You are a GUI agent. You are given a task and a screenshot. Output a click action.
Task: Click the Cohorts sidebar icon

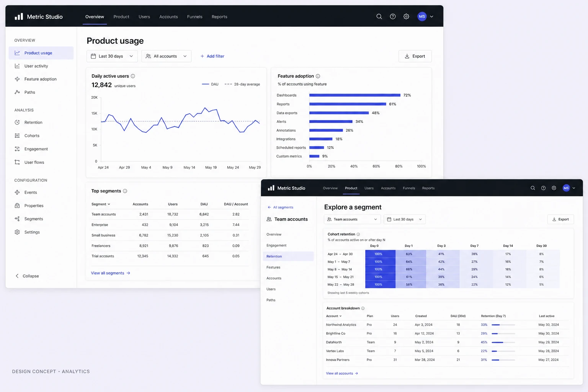pyautogui.click(x=17, y=136)
